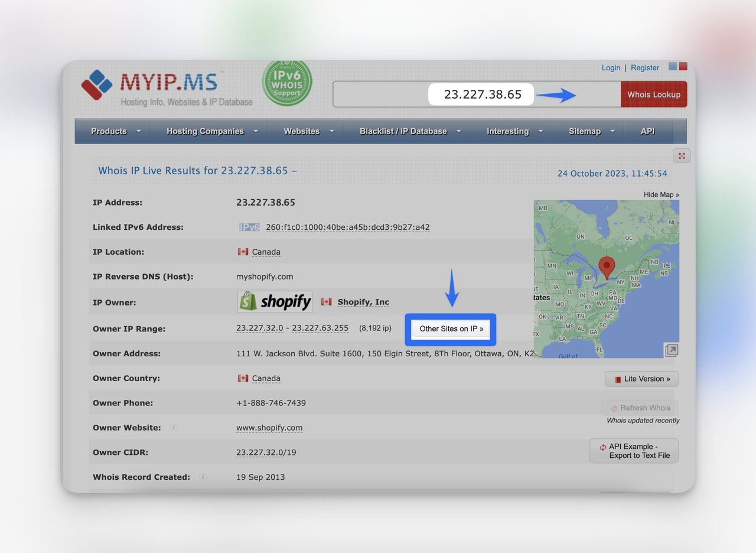Image resolution: width=756 pixels, height=553 pixels.
Task: Click API Example Export to Text File
Action: pyautogui.click(x=634, y=451)
